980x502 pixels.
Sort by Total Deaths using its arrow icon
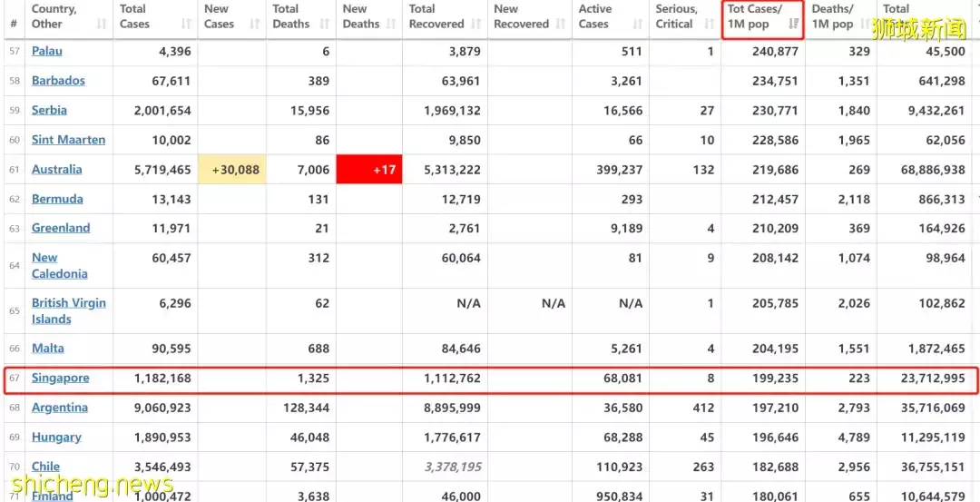pyautogui.click(x=325, y=25)
